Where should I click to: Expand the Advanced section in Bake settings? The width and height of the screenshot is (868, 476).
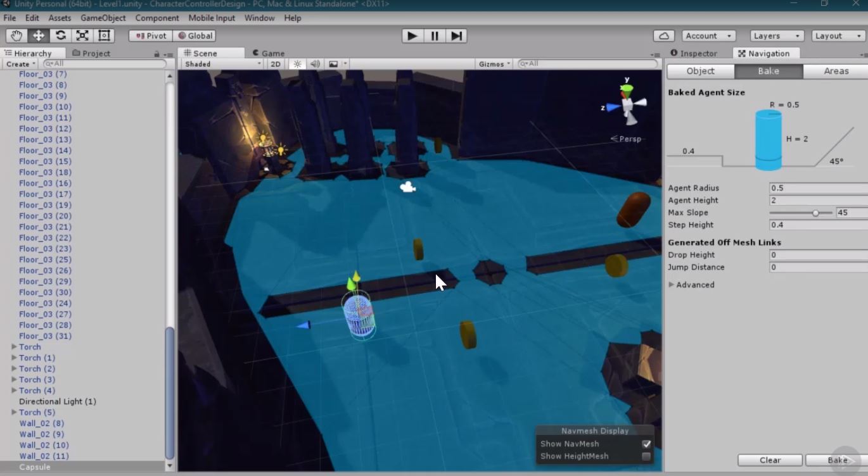coord(691,284)
